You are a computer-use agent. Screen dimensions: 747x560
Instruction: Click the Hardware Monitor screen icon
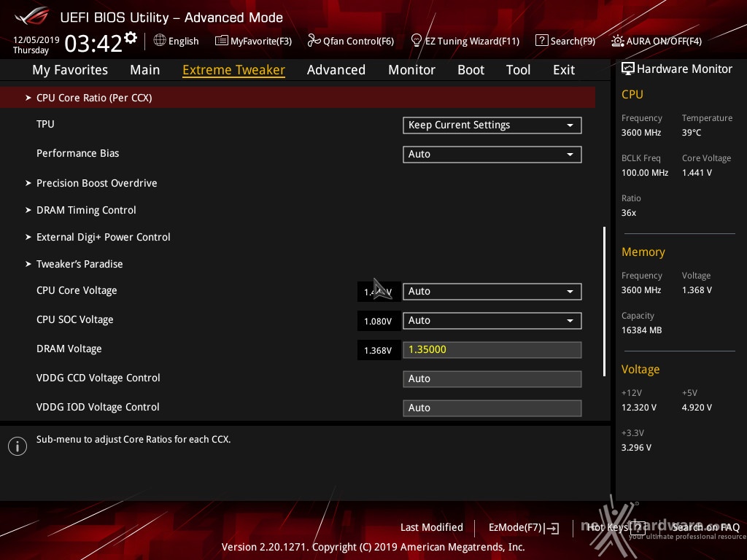(x=627, y=69)
